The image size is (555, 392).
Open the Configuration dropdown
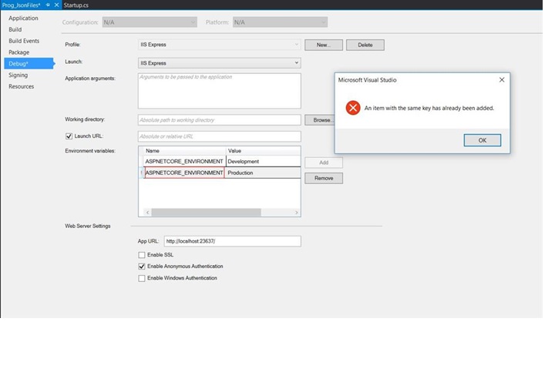(x=150, y=22)
